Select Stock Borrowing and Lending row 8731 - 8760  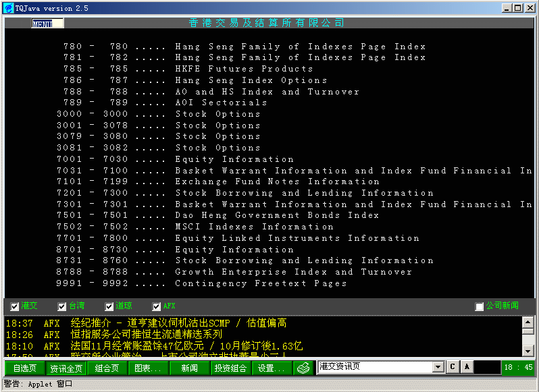245,260
